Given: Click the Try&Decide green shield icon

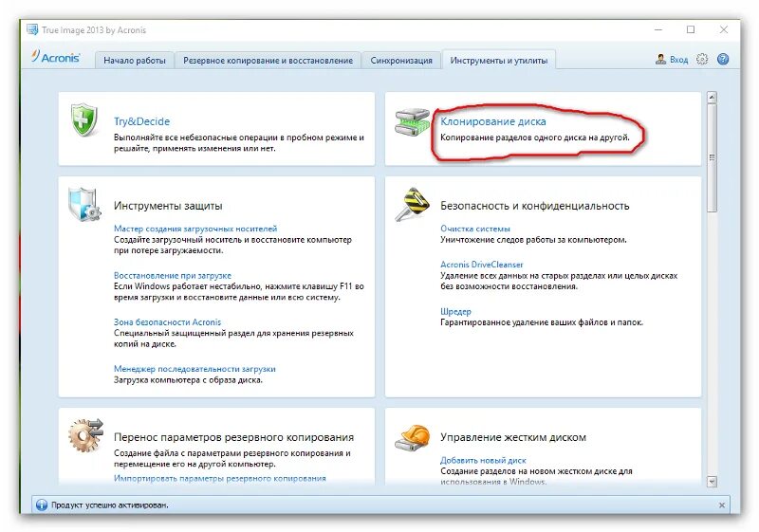Looking at the screenshot, I should (84, 119).
